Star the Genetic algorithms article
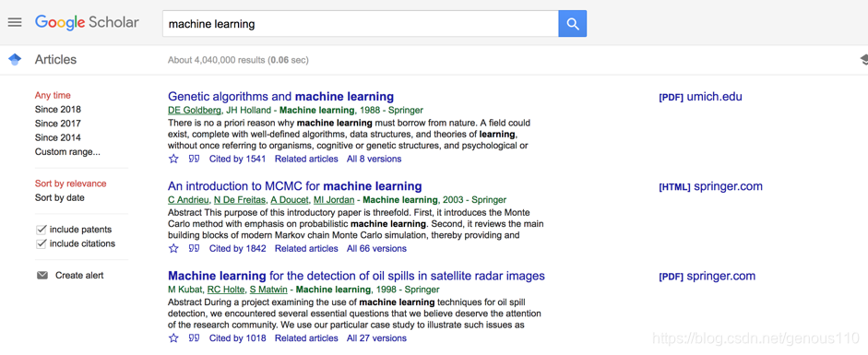The height and width of the screenshot is (355, 868). point(173,159)
